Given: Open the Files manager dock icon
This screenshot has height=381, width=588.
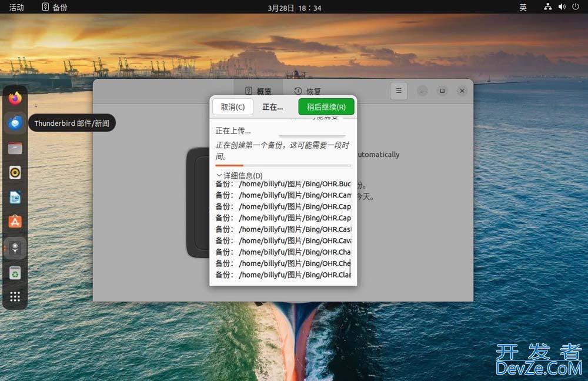Looking at the screenshot, I should tap(15, 148).
